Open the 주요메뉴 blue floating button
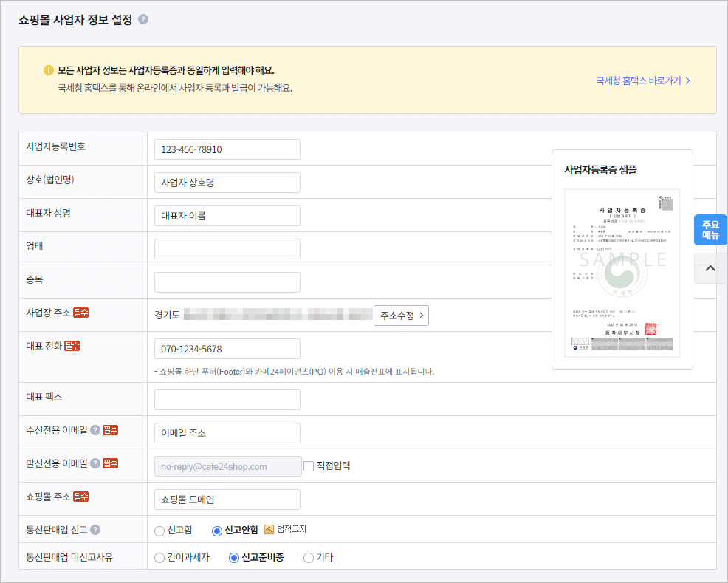728x583 pixels. pyautogui.click(x=710, y=230)
